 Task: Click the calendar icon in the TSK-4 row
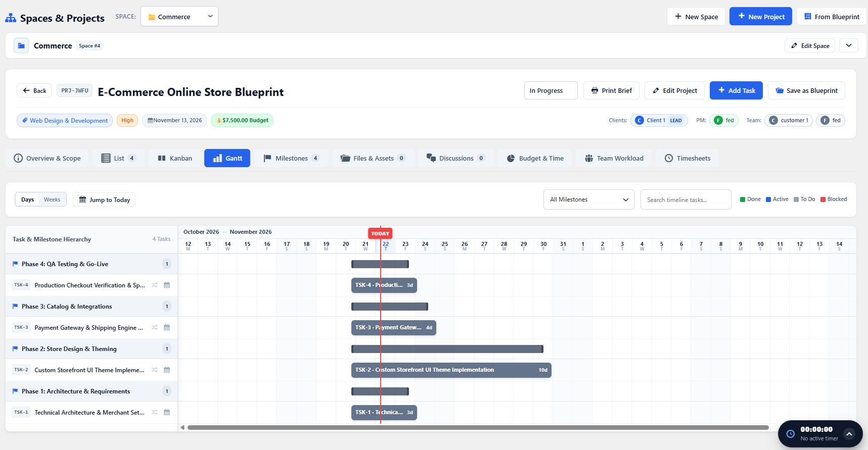[x=167, y=285]
